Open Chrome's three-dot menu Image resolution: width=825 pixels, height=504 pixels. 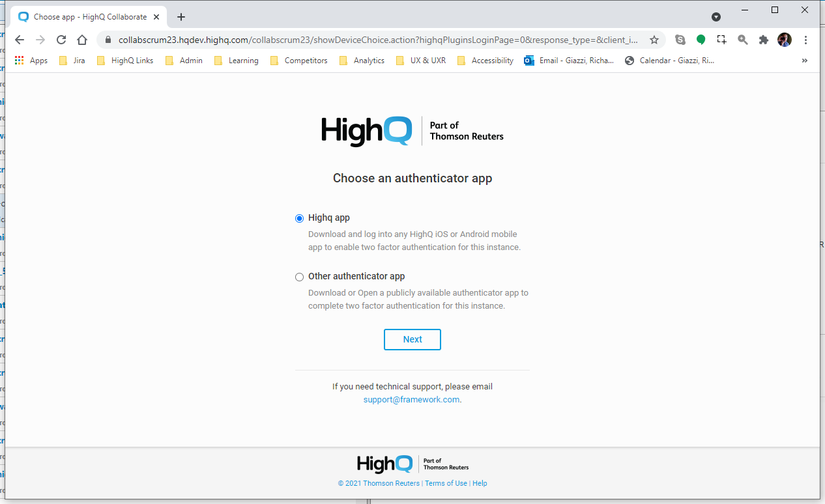pyautogui.click(x=806, y=40)
